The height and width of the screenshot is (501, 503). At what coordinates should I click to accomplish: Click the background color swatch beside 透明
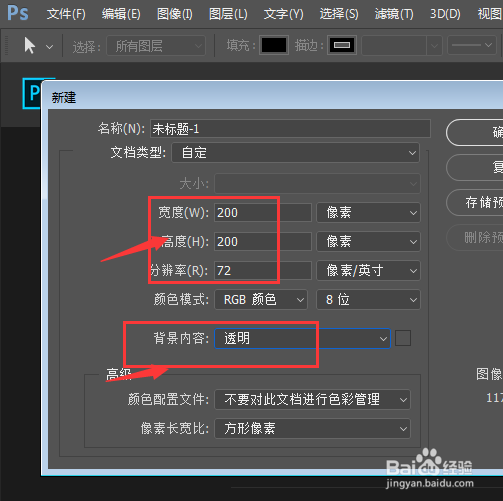[403, 338]
